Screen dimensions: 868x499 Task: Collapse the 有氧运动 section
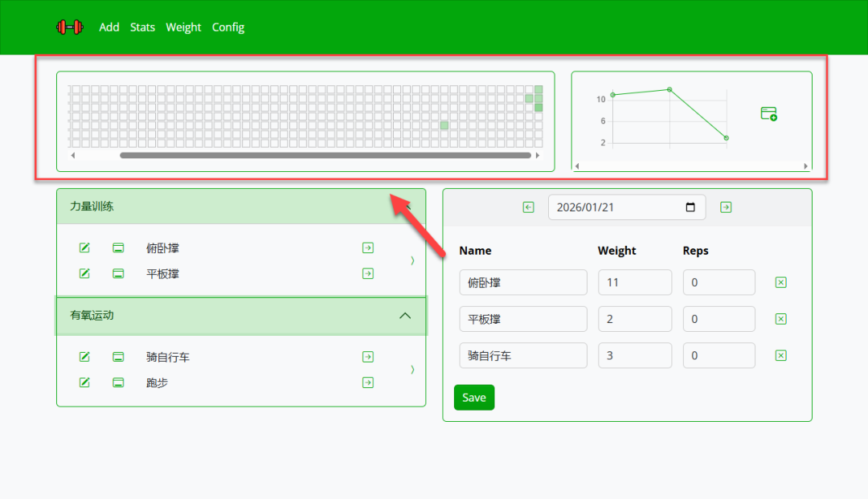[x=405, y=316]
